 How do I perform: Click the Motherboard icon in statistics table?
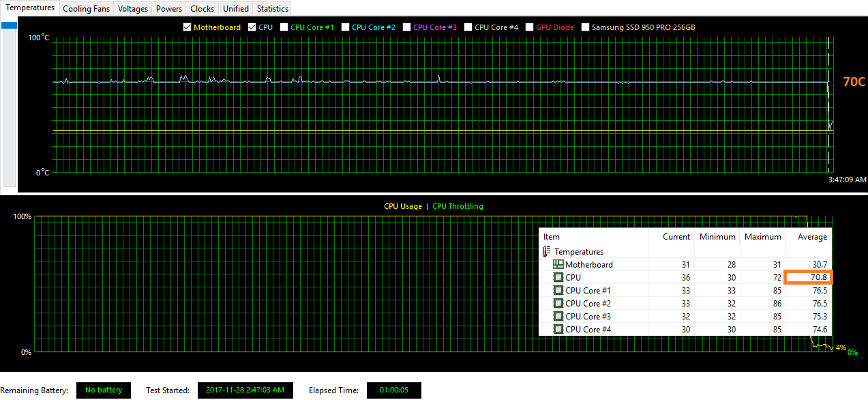558,265
